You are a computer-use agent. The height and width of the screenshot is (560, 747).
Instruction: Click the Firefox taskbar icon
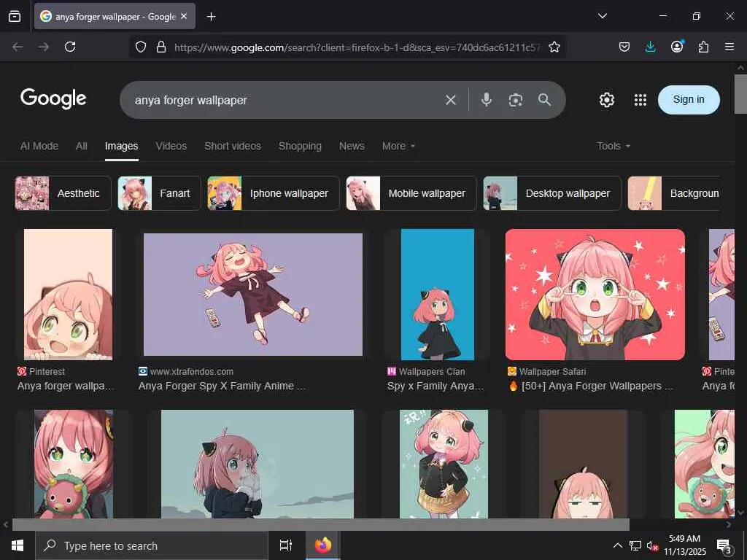point(322,545)
